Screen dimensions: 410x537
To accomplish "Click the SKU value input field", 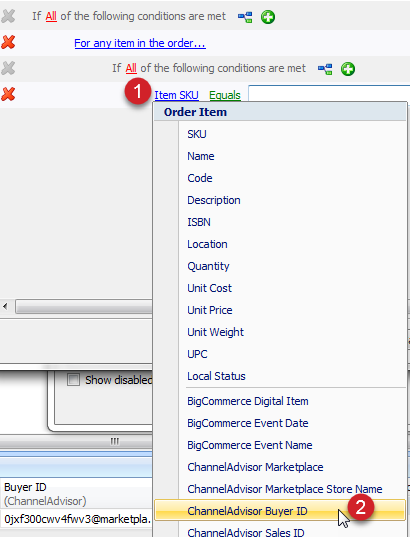I will tap(329, 93).
